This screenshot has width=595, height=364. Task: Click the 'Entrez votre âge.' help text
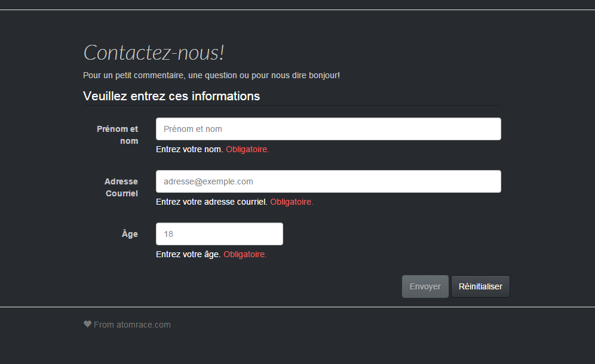[188, 254]
